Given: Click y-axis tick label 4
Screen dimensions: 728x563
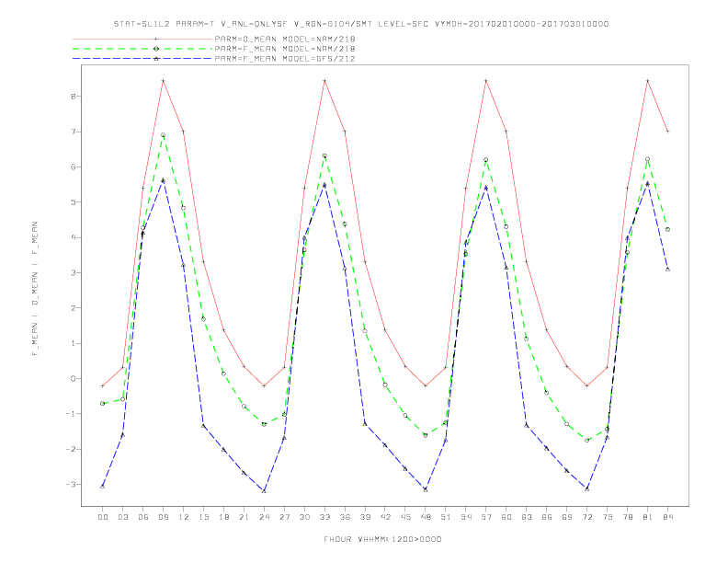Looking at the screenshot, I should point(74,238).
